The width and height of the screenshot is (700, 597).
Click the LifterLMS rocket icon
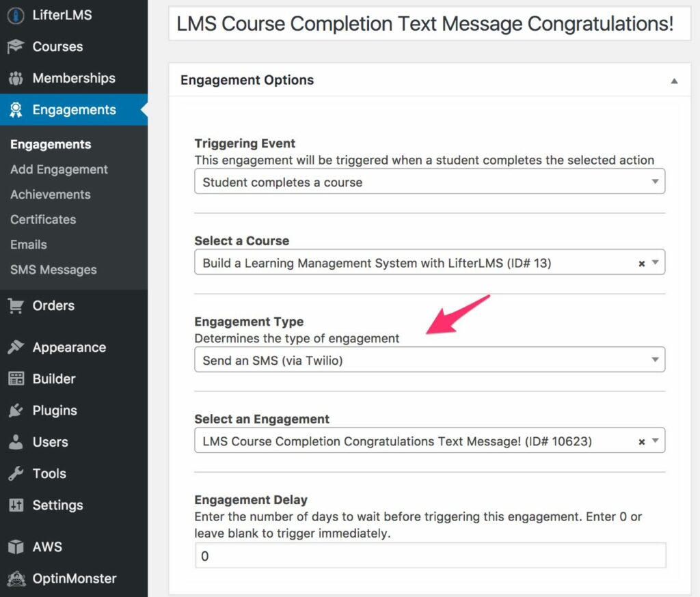point(16,16)
